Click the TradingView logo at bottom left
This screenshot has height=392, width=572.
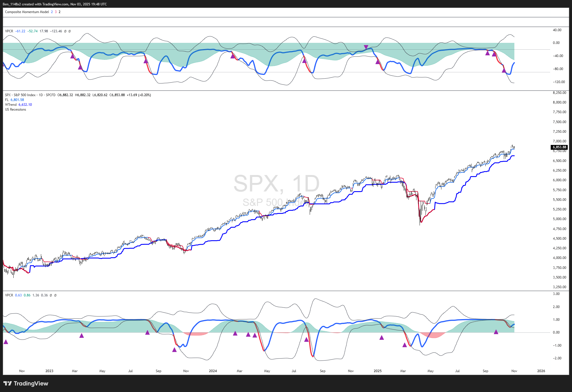26,383
